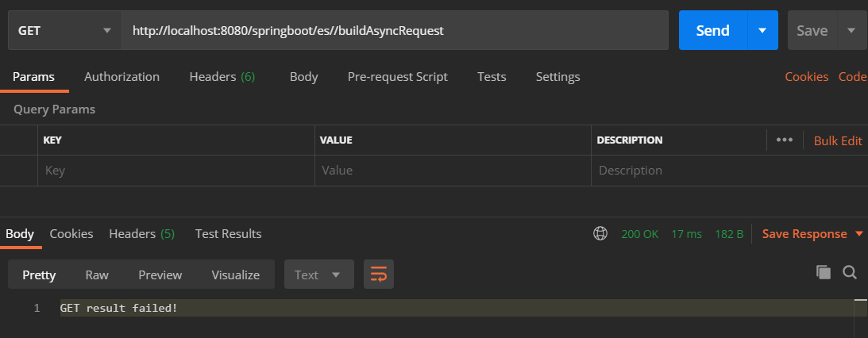
Task: Open the Send button dropdown arrow
Action: click(x=762, y=31)
